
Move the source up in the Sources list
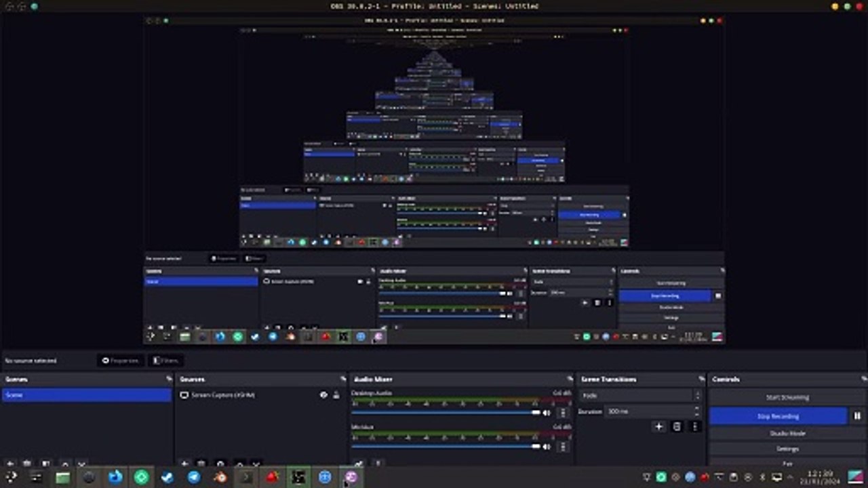[239, 464]
